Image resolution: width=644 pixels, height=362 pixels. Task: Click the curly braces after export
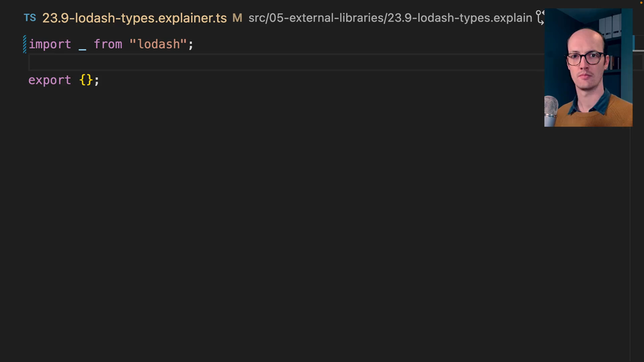click(86, 80)
